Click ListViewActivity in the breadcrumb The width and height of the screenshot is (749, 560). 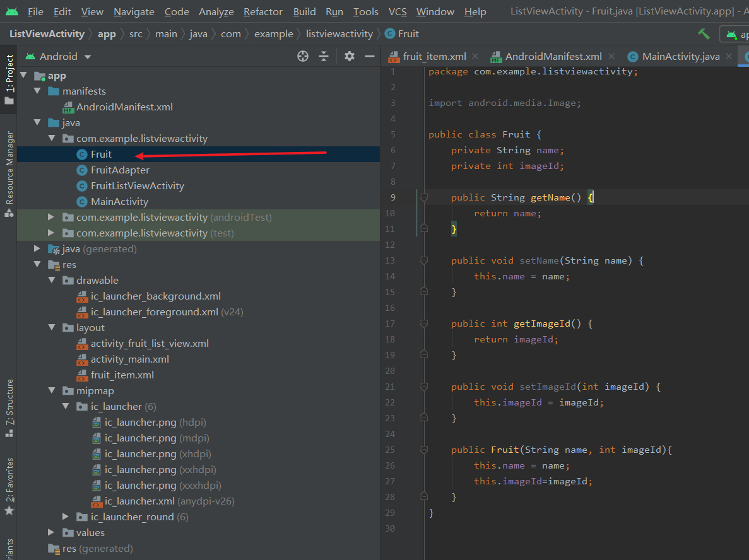tap(47, 34)
